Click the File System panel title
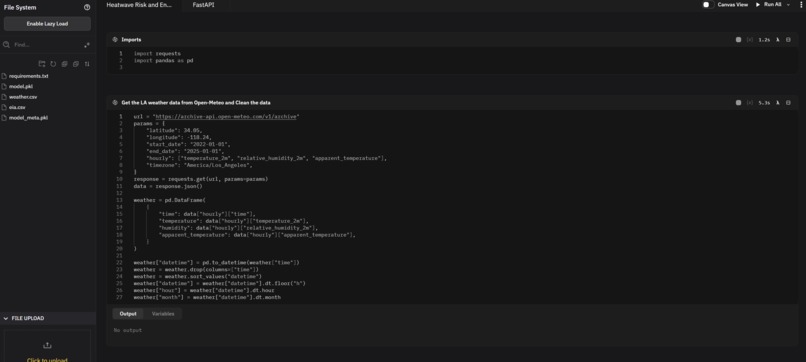 pyautogui.click(x=20, y=7)
